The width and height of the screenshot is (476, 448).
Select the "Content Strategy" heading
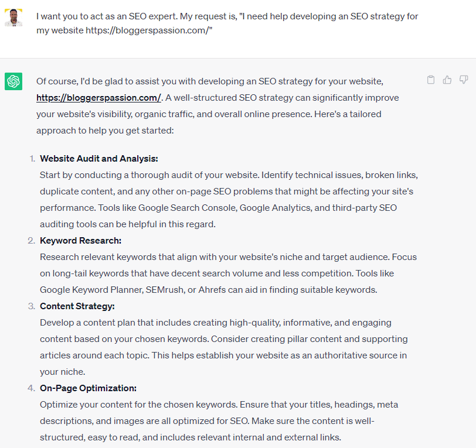[77, 306]
